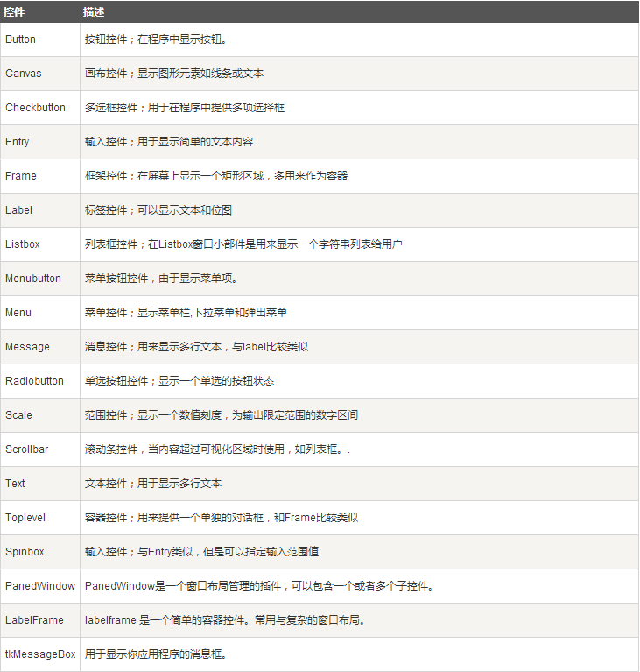Select the 'PanedWindow' cell in first column
Viewport: 640px width, 672px height.
tap(40, 586)
